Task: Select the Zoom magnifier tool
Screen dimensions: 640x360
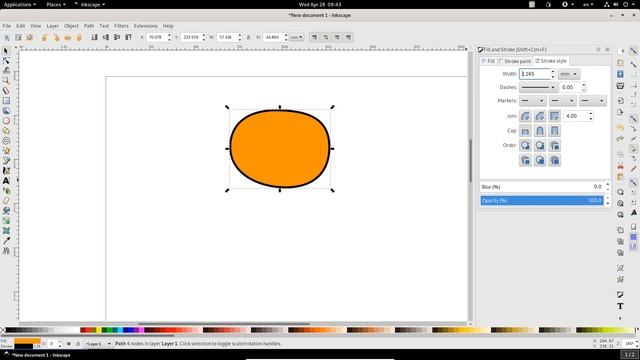Action: (6, 81)
